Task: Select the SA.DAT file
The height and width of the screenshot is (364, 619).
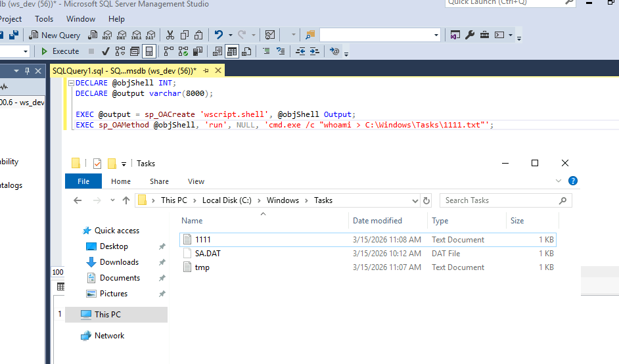Action: click(368, 254)
